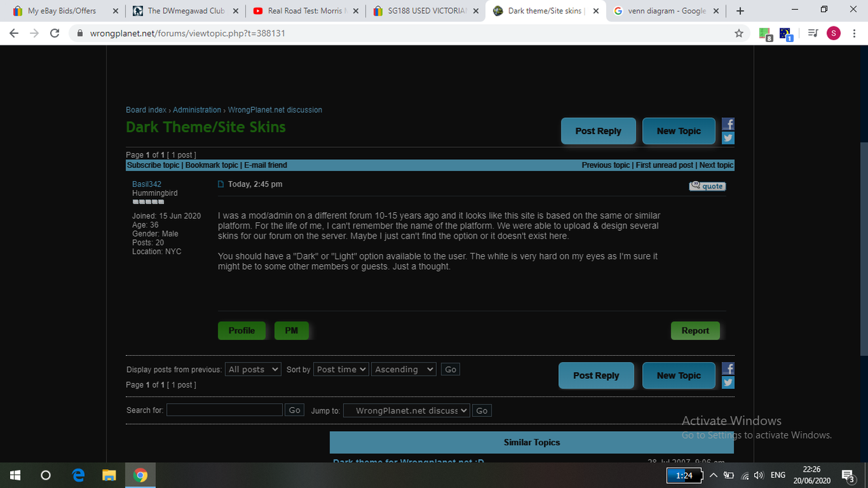This screenshot has height=488, width=868.
Task: Click the Bookmark topic link
Action: pos(212,165)
